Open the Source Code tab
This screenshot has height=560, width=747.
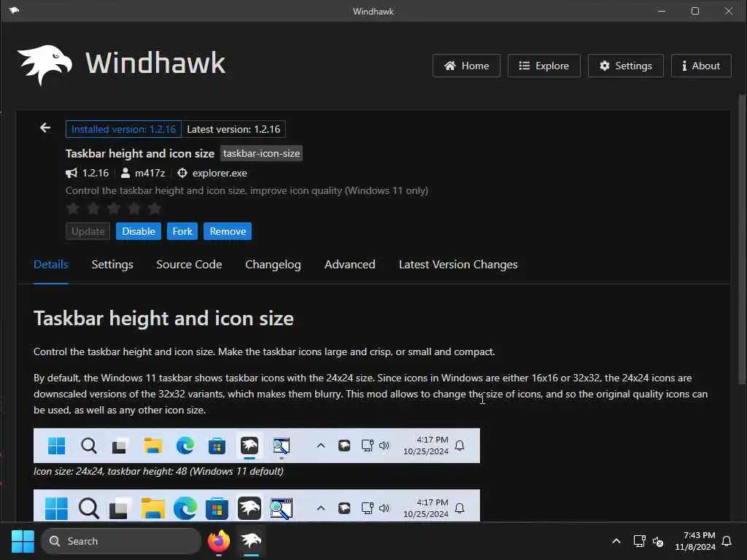click(189, 264)
